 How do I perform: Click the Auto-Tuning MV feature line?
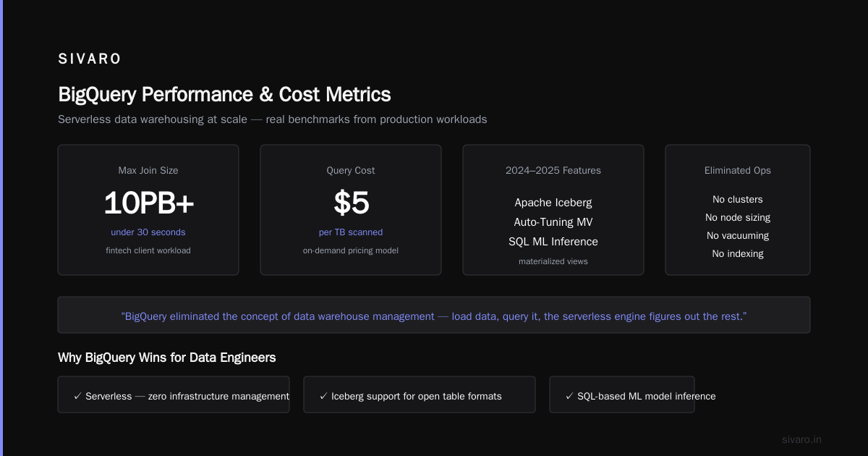click(x=553, y=222)
